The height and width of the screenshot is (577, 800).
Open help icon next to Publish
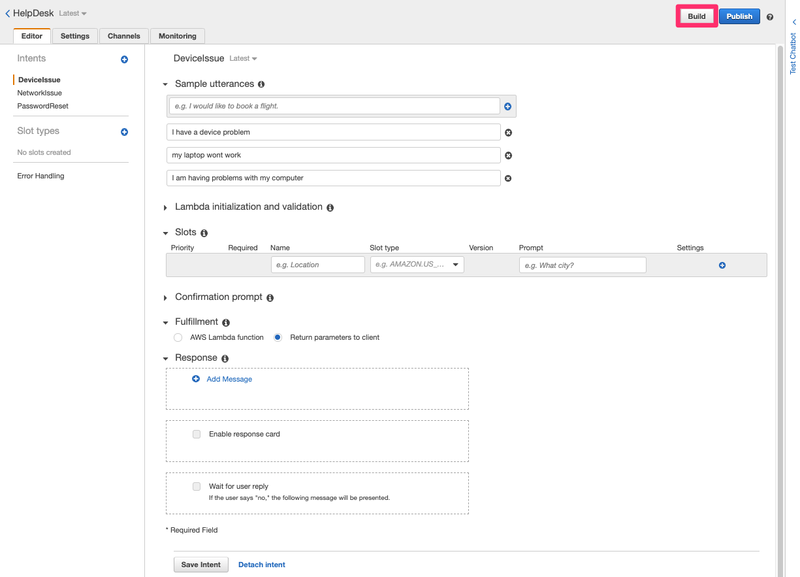point(770,17)
